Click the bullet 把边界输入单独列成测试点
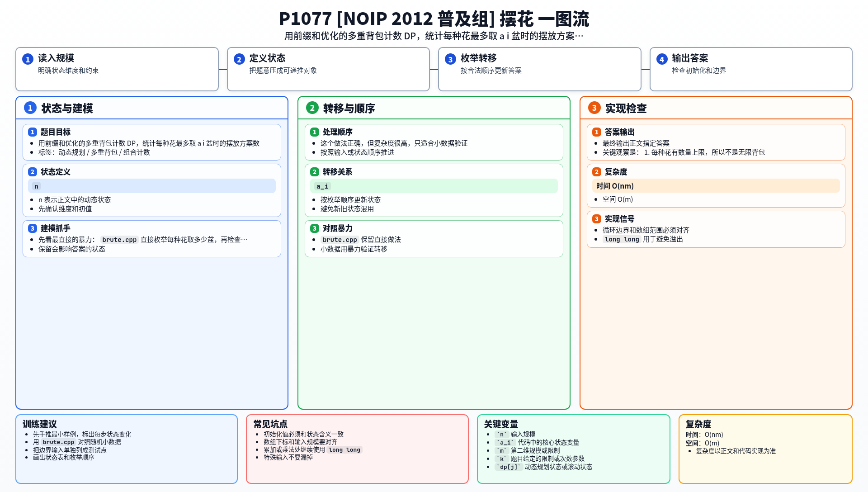 pyautogui.click(x=70, y=450)
